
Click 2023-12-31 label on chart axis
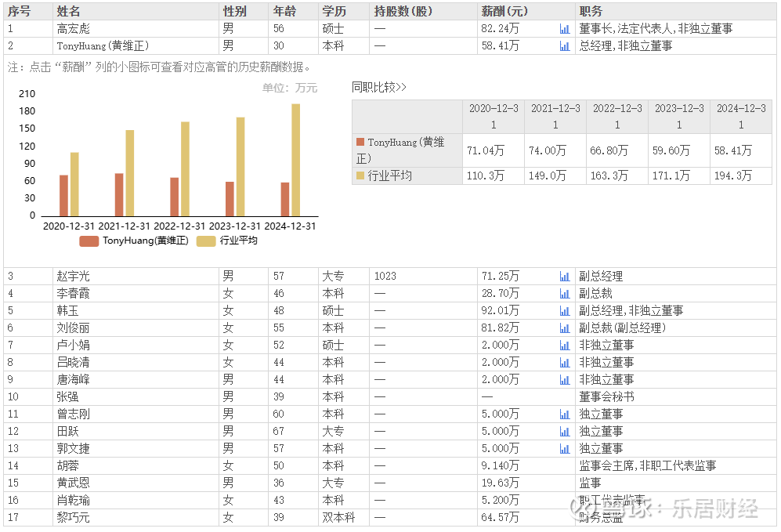click(234, 226)
